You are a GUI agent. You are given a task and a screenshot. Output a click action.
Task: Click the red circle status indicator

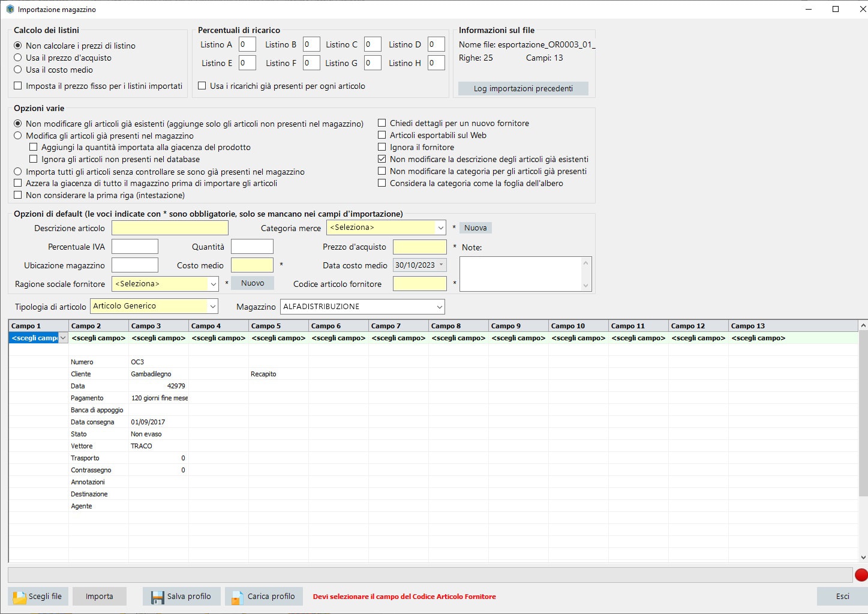click(861, 575)
